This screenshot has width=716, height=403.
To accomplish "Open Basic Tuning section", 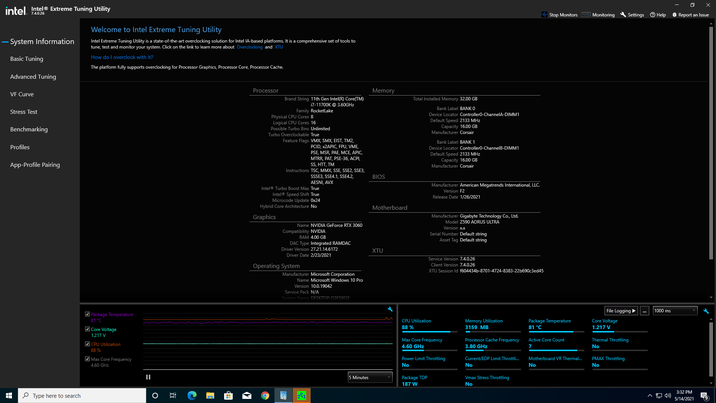I will coord(26,59).
